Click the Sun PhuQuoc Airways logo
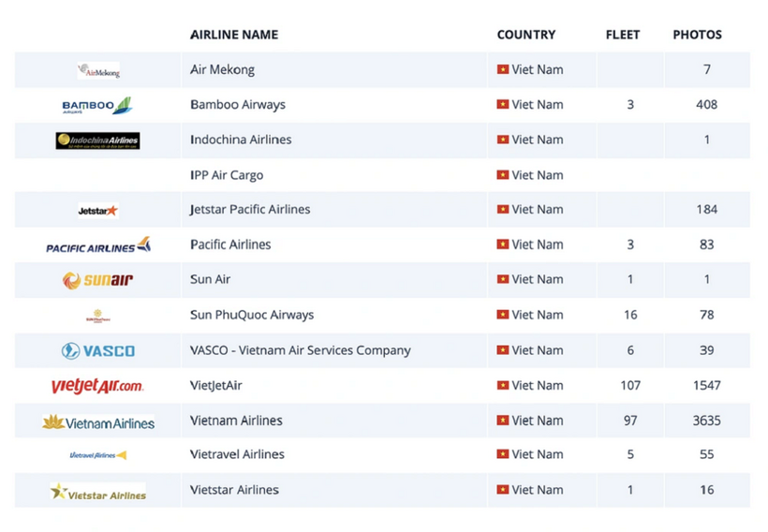Screen dimensions: 768x532 [98, 316]
